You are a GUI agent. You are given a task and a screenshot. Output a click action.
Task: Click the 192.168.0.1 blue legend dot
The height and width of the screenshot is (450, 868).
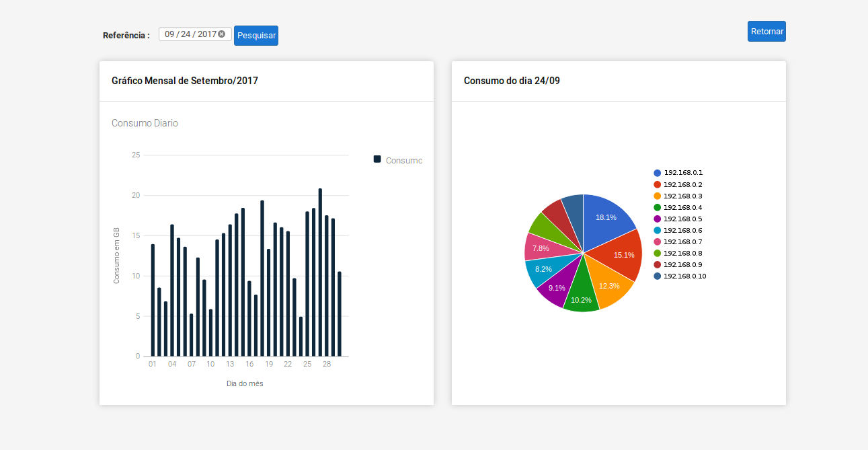pos(657,173)
